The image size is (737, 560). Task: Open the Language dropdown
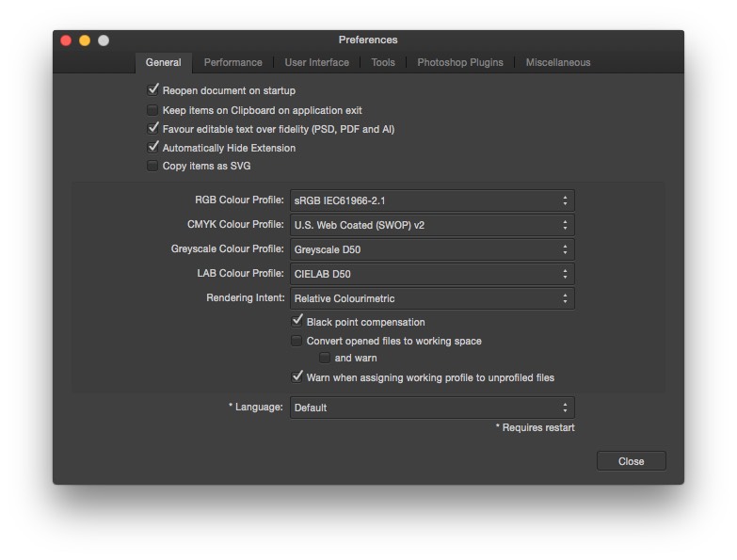(x=432, y=408)
